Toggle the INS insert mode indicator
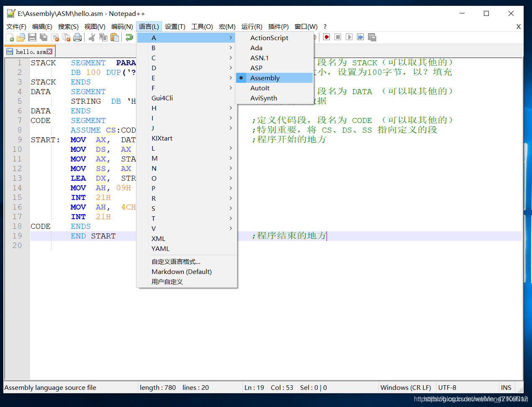 (506, 388)
